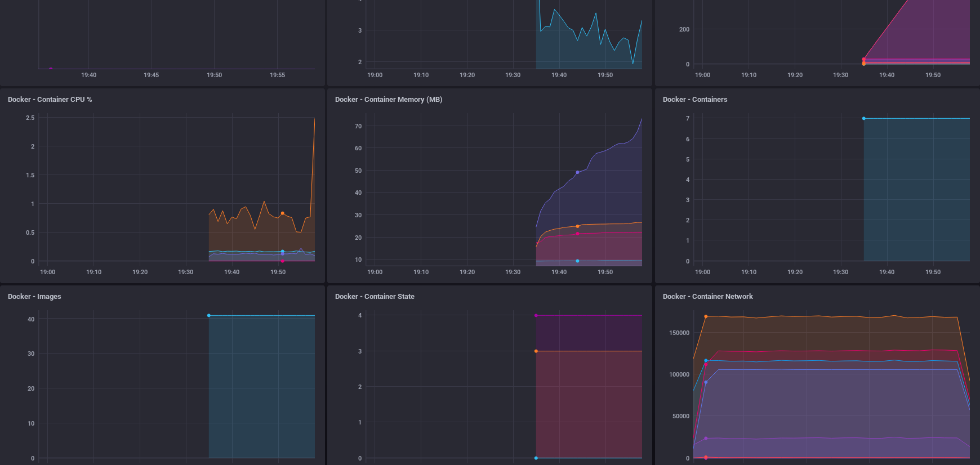Select the purple point at 4 on Container State chart

536,315
